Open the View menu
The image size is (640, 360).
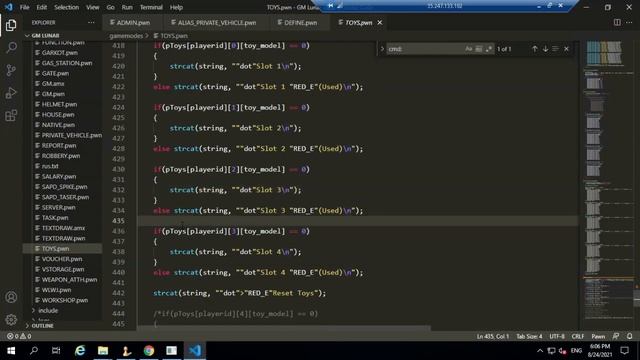click(x=93, y=7)
